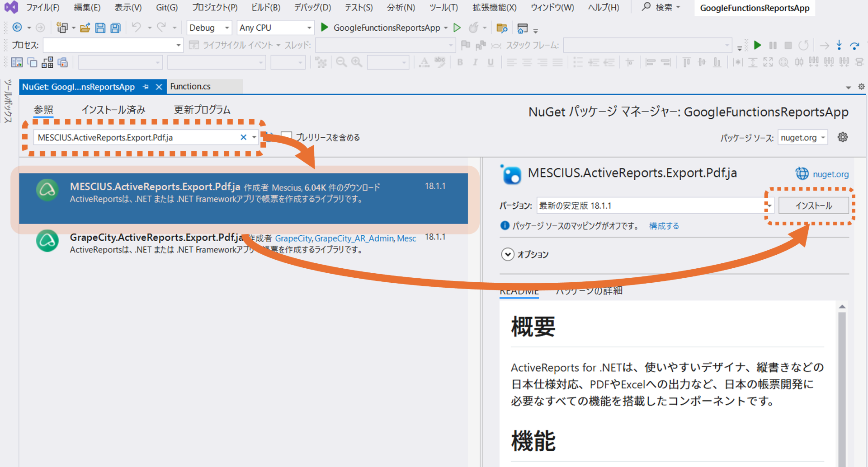Open NuGet settings gear icon
The height and width of the screenshot is (467, 868).
tap(843, 137)
